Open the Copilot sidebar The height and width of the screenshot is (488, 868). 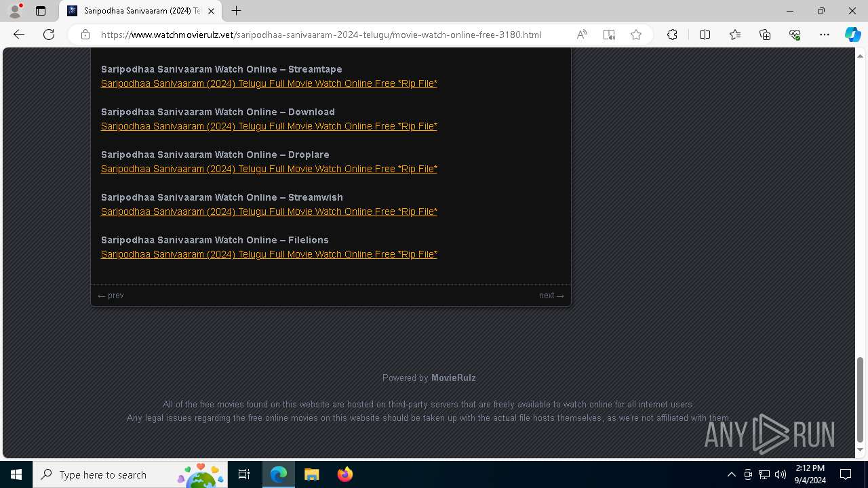852,35
